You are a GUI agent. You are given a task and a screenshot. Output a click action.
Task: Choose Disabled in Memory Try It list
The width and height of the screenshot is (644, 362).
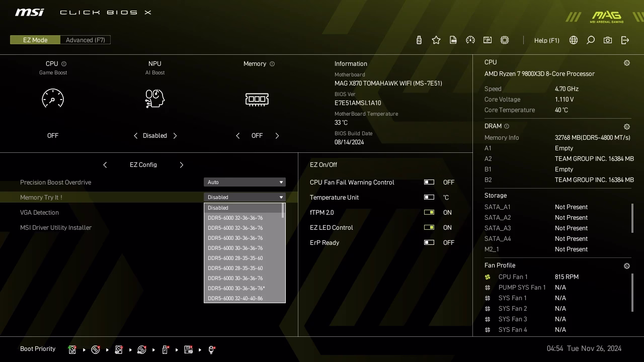pyautogui.click(x=243, y=208)
